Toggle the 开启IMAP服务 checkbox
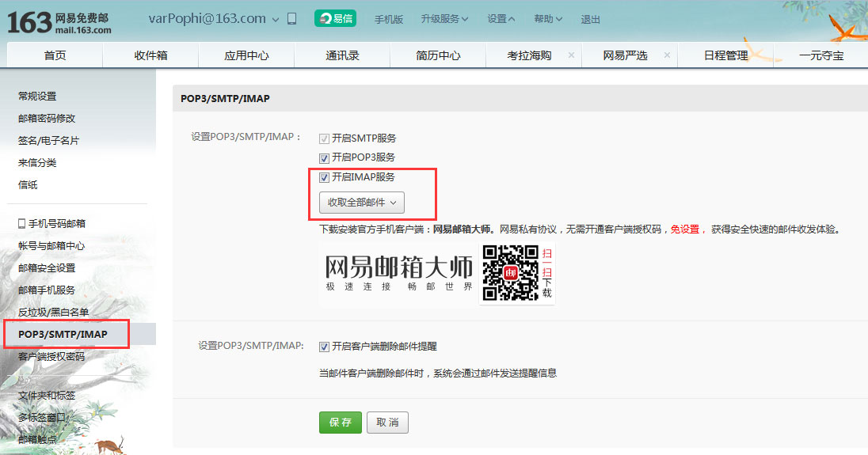 [x=325, y=177]
